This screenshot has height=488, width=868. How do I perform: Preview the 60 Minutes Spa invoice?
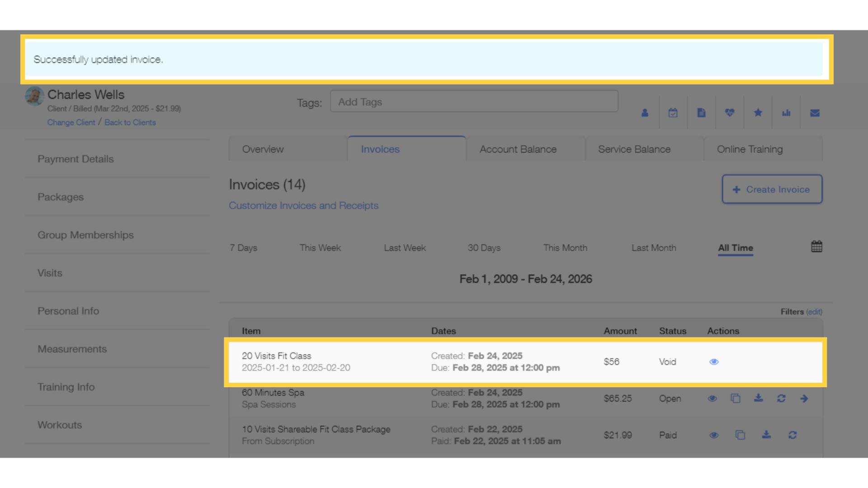[712, 398]
